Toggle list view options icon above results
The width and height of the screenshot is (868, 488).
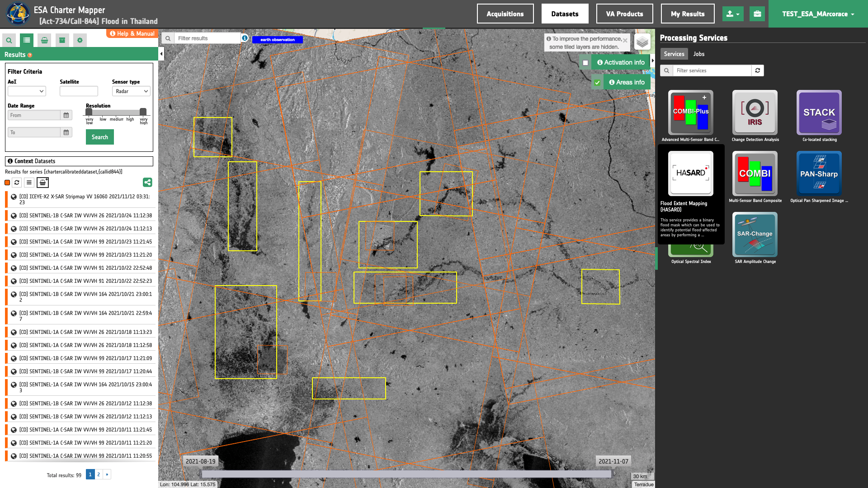click(x=29, y=183)
